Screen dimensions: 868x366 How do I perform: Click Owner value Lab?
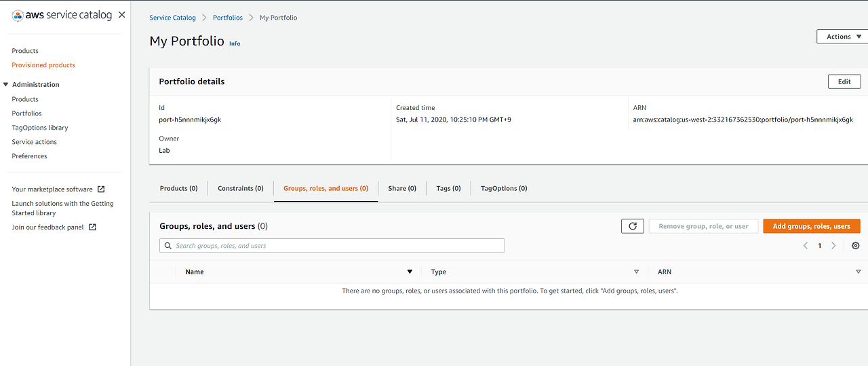pos(164,151)
